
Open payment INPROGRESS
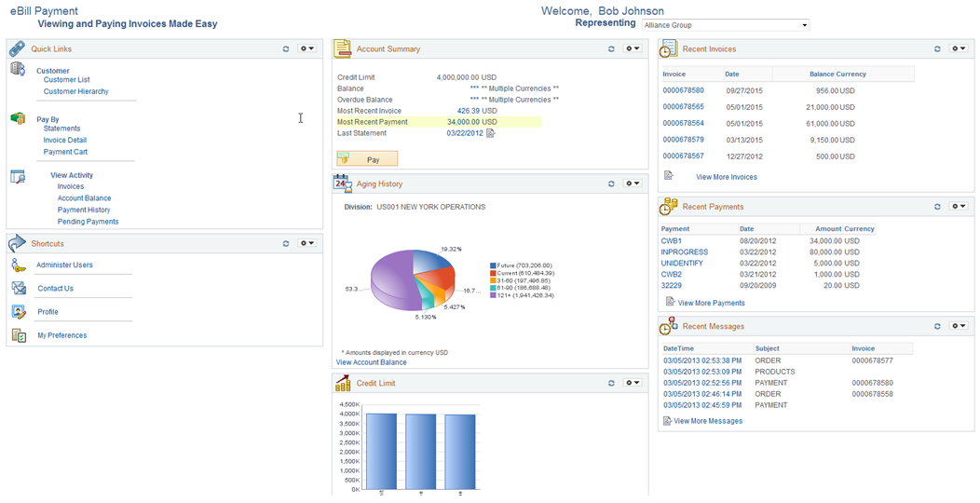pos(685,251)
